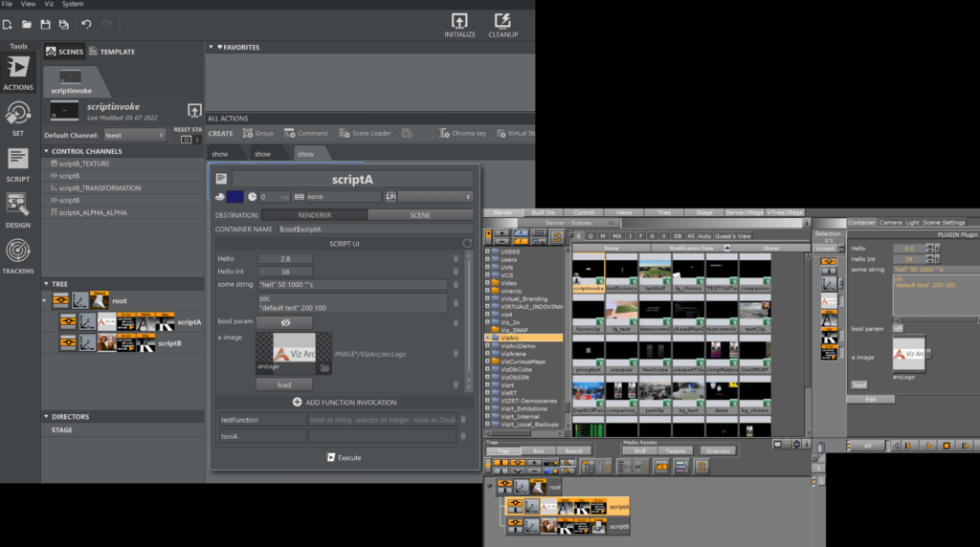Set destination to RENDERER
The width and height of the screenshot is (980, 547).
click(x=314, y=215)
